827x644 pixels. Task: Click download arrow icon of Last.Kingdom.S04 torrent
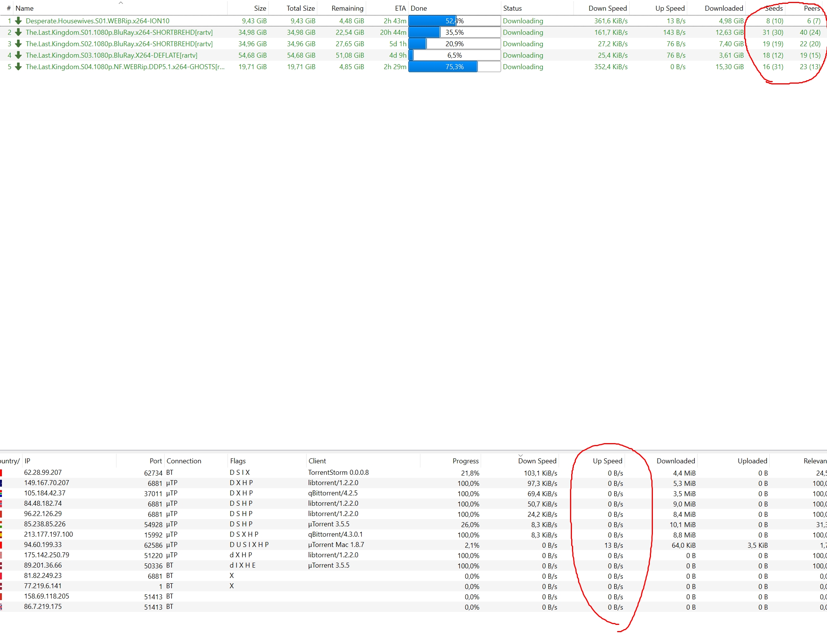[18, 67]
